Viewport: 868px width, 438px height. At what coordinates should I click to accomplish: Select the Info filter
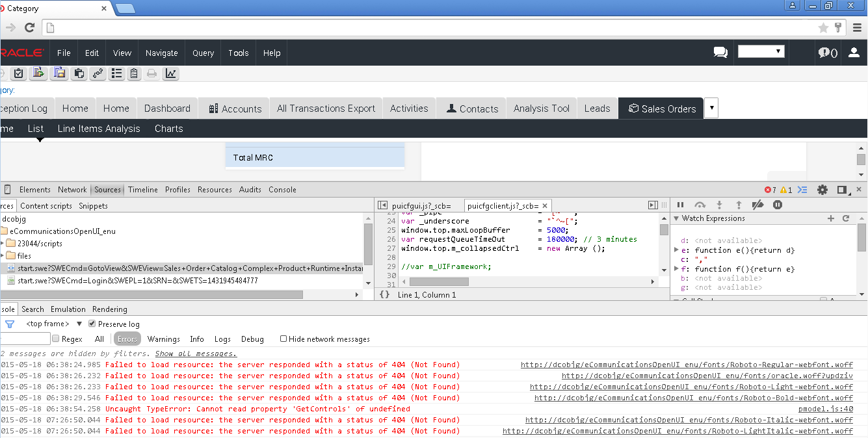(x=197, y=339)
